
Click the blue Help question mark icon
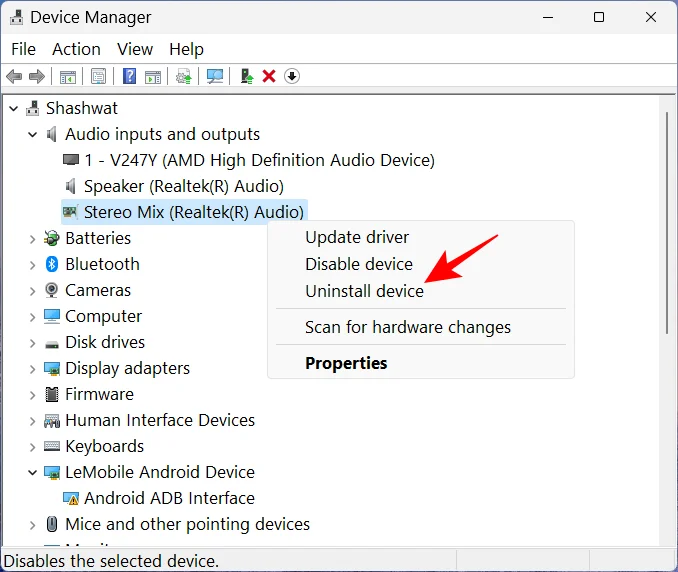[x=129, y=77]
